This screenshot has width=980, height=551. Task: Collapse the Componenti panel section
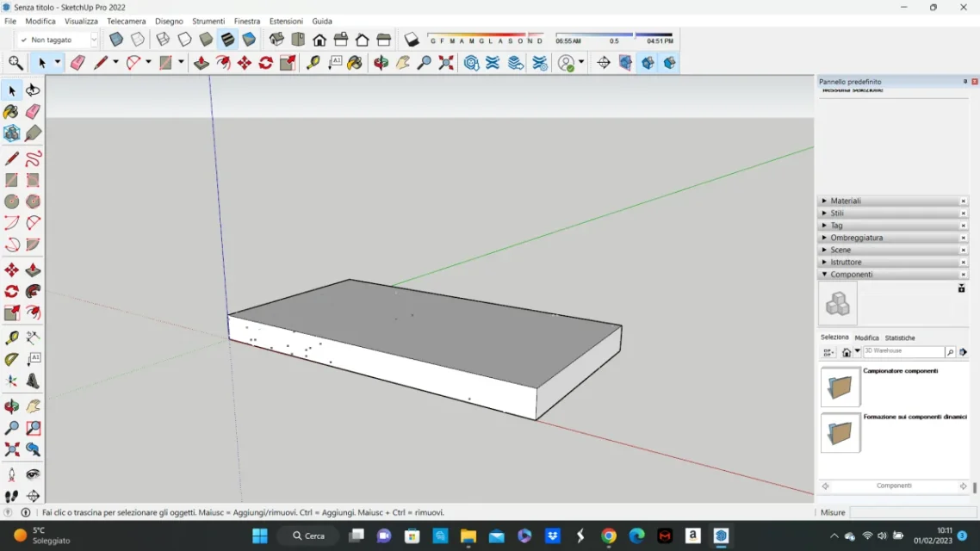tap(851, 275)
